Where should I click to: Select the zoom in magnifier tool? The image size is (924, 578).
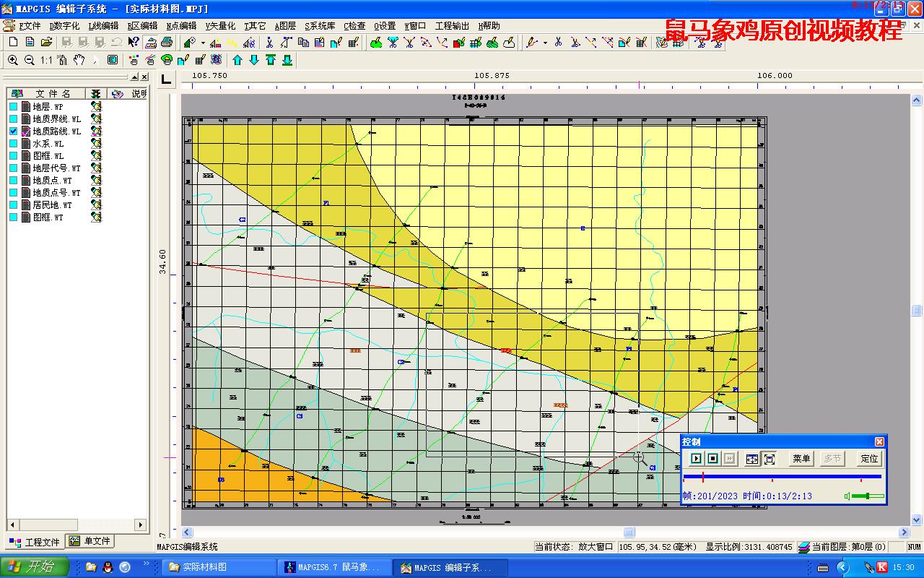[x=13, y=60]
